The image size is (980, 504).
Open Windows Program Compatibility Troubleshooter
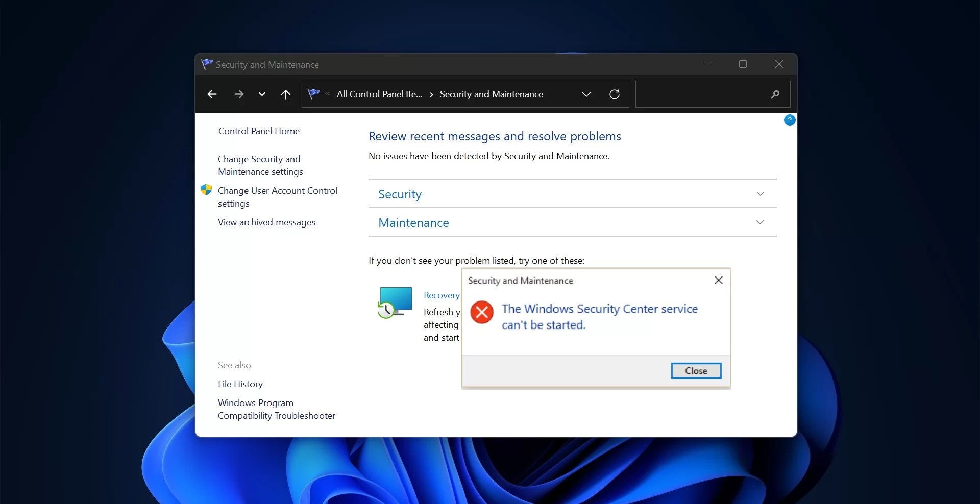coord(277,409)
